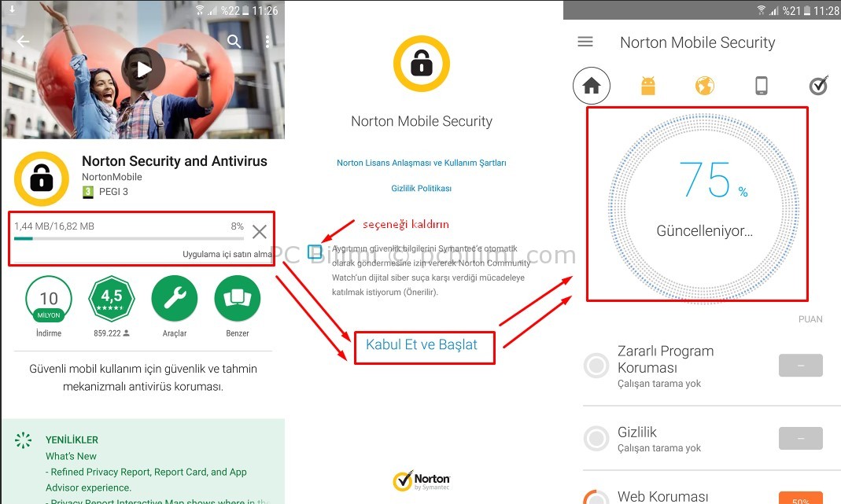Select the Home tab icon

(x=592, y=85)
